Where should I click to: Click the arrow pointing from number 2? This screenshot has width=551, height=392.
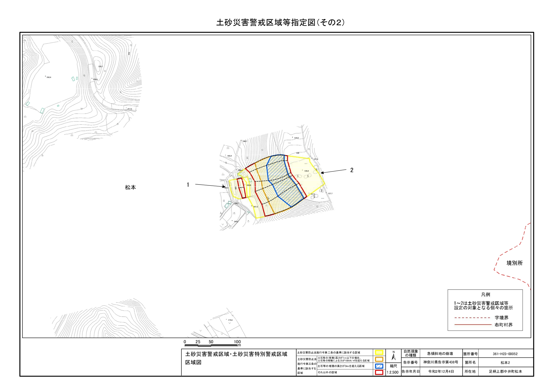pyautogui.click(x=333, y=172)
